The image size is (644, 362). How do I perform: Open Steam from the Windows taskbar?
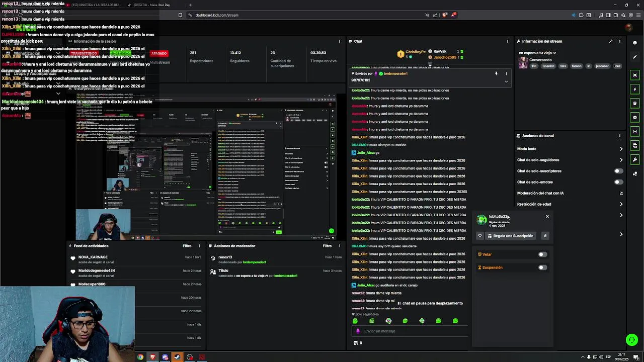click(177, 357)
